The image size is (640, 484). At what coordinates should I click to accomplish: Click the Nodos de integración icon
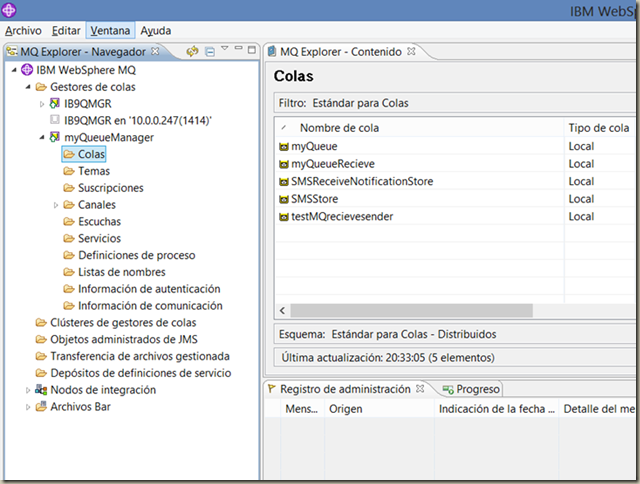[41, 390]
